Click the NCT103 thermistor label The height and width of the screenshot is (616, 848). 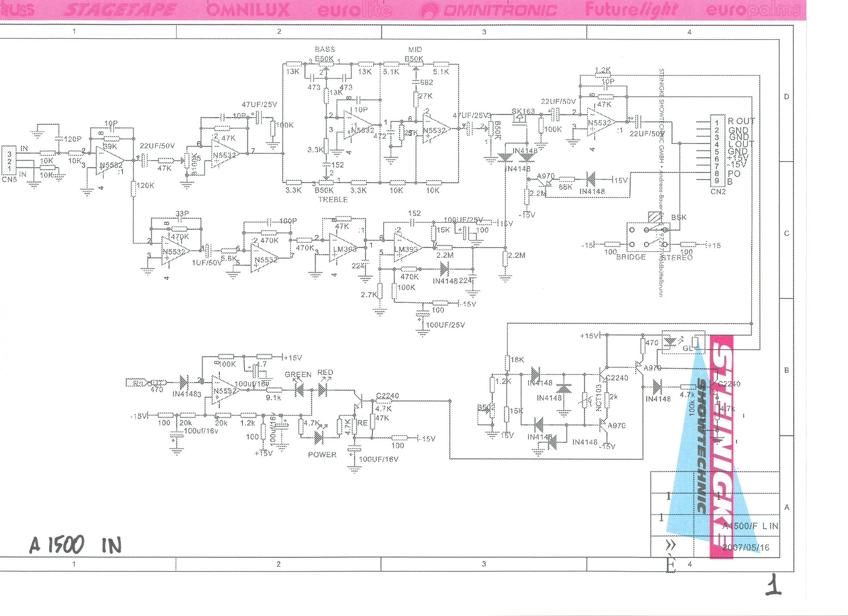[x=598, y=398]
